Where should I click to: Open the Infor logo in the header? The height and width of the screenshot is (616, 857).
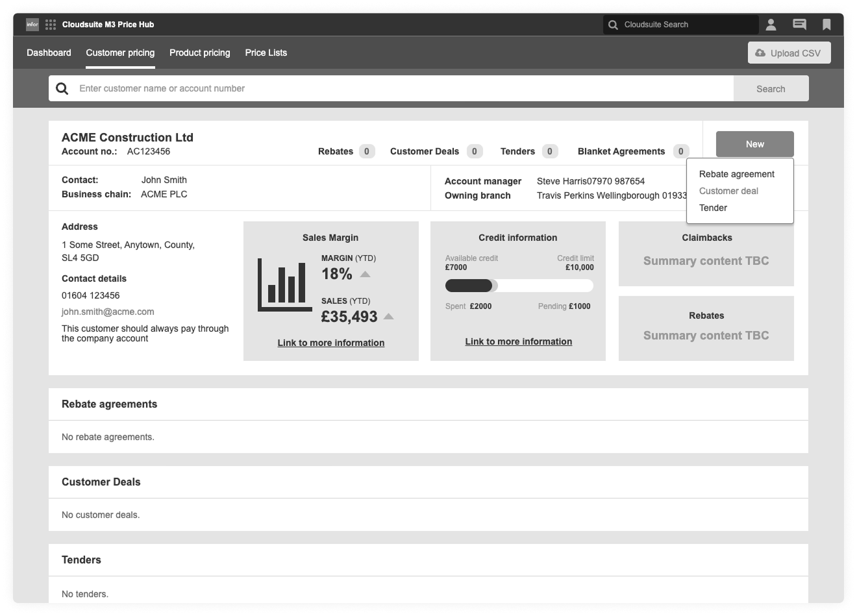[32, 25]
